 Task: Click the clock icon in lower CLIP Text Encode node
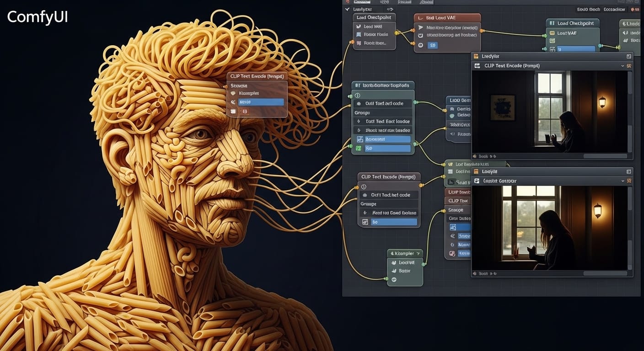pos(364,186)
